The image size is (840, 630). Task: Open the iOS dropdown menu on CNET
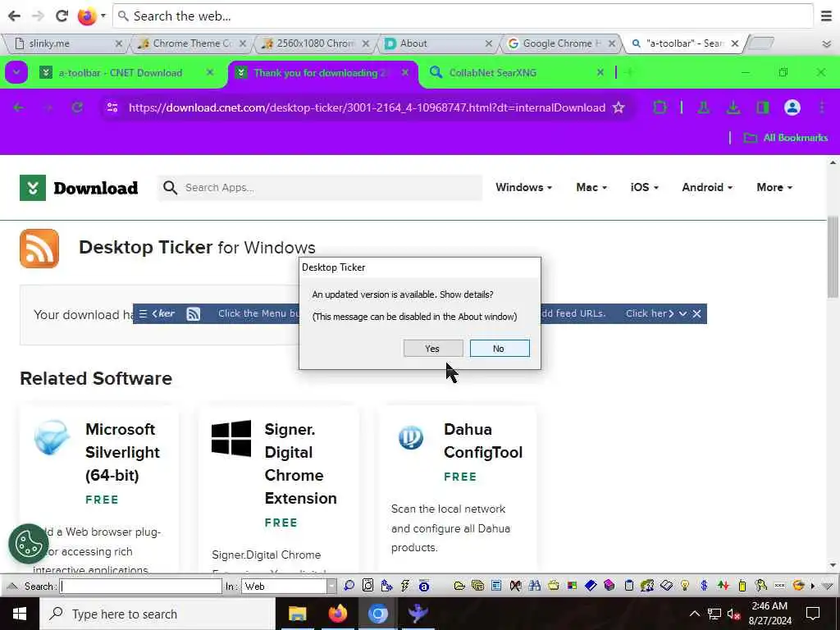tap(644, 188)
